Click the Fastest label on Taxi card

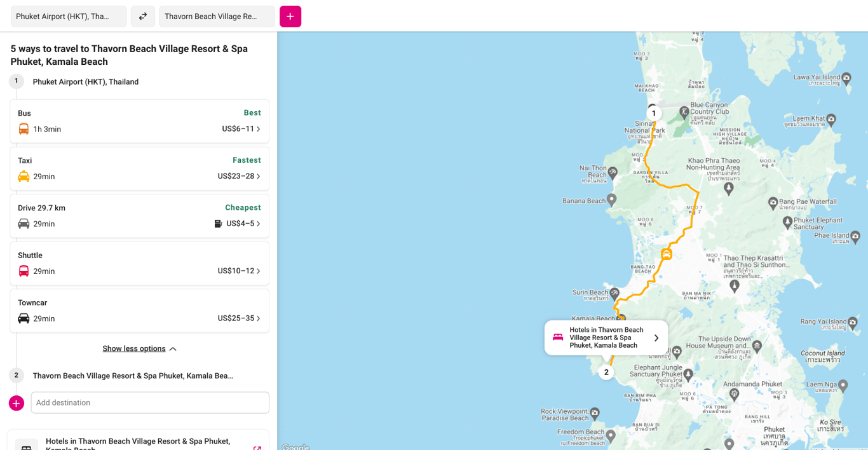[247, 160]
